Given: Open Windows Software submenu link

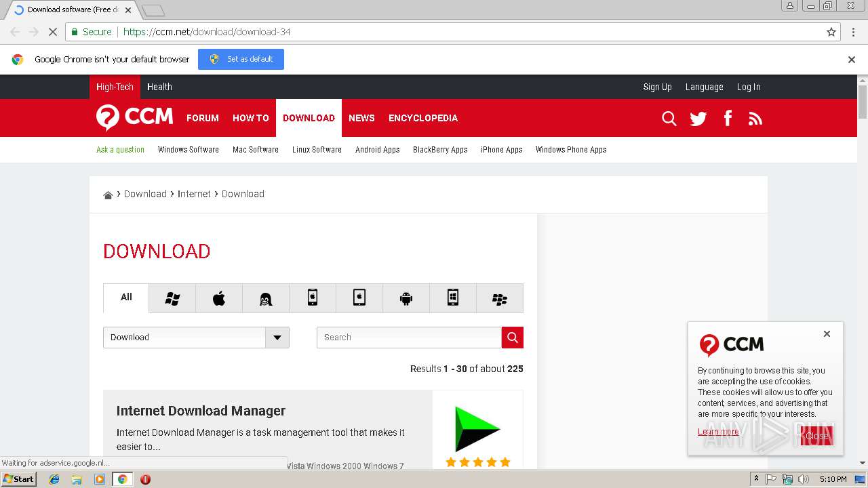Looking at the screenshot, I should coord(188,150).
